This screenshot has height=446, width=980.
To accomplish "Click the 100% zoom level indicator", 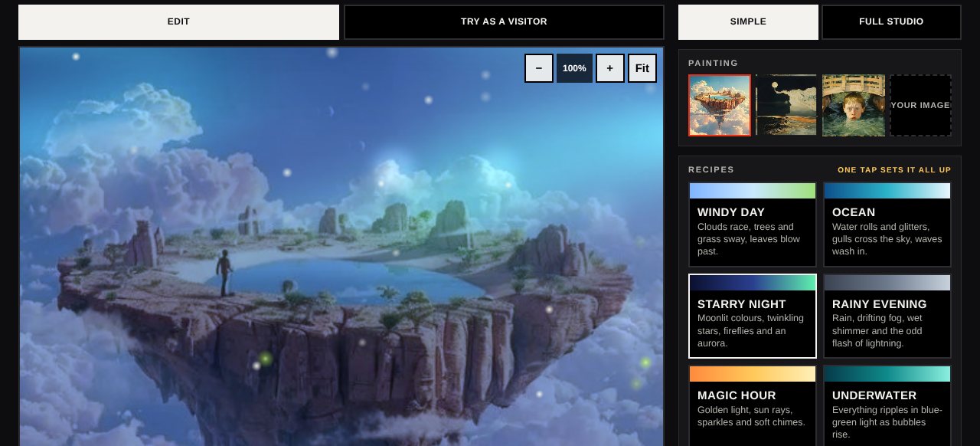I will click(x=574, y=68).
